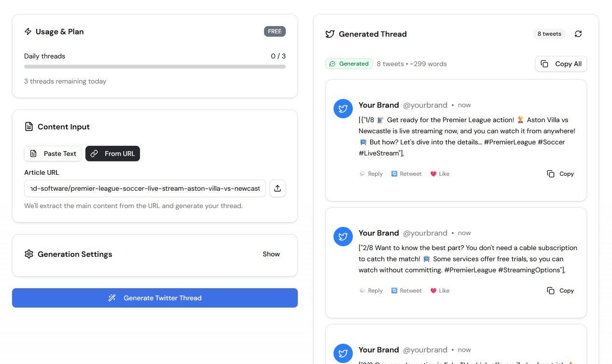Click the 'We'll extract the main content' helper text
The width and height of the screenshot is (612, 364).
[133, 206]
